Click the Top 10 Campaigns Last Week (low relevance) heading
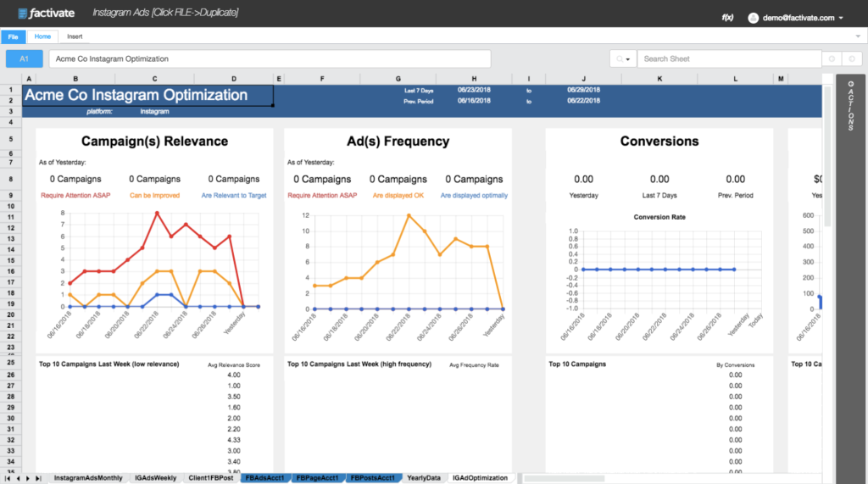 109,364
